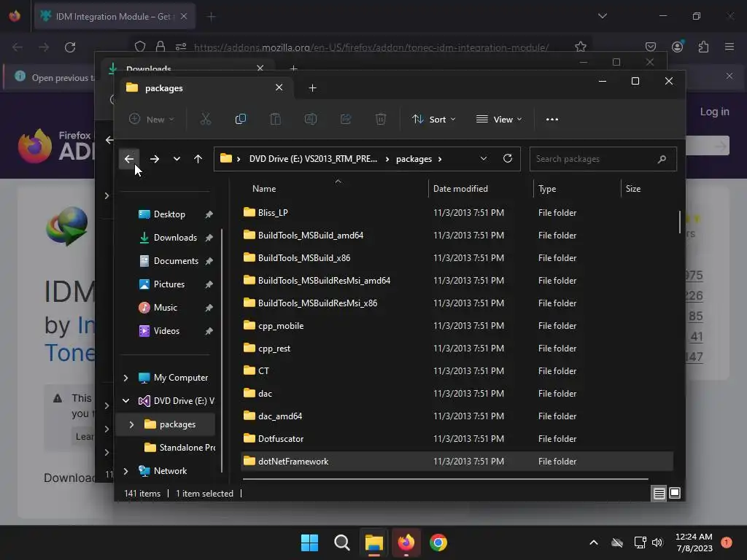747x560 pixels.
Task: Open File Explorer on taskbar
Action: coord(374,542)
